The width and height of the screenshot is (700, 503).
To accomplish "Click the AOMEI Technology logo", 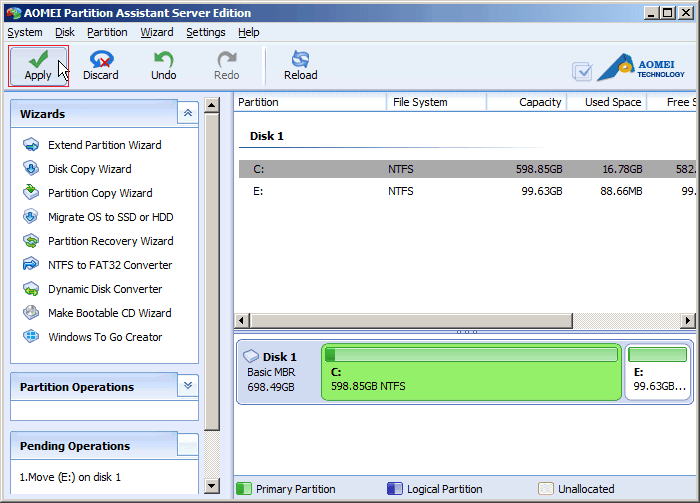I will point(640,67).
